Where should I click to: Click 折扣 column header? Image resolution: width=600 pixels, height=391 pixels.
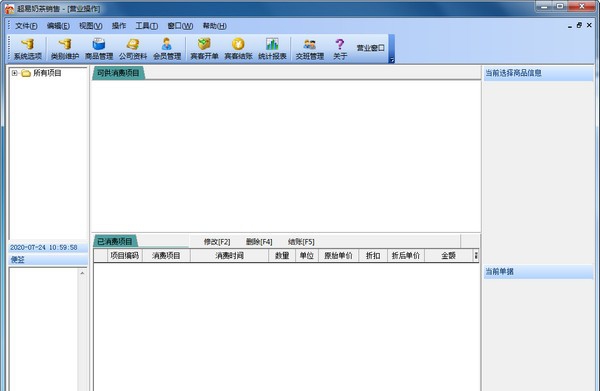click(373, 256)
